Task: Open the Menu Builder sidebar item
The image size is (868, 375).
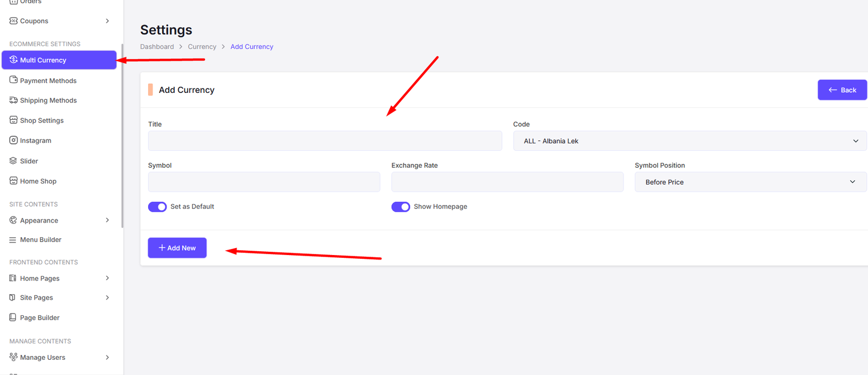Action: click(x=41, y=240)
